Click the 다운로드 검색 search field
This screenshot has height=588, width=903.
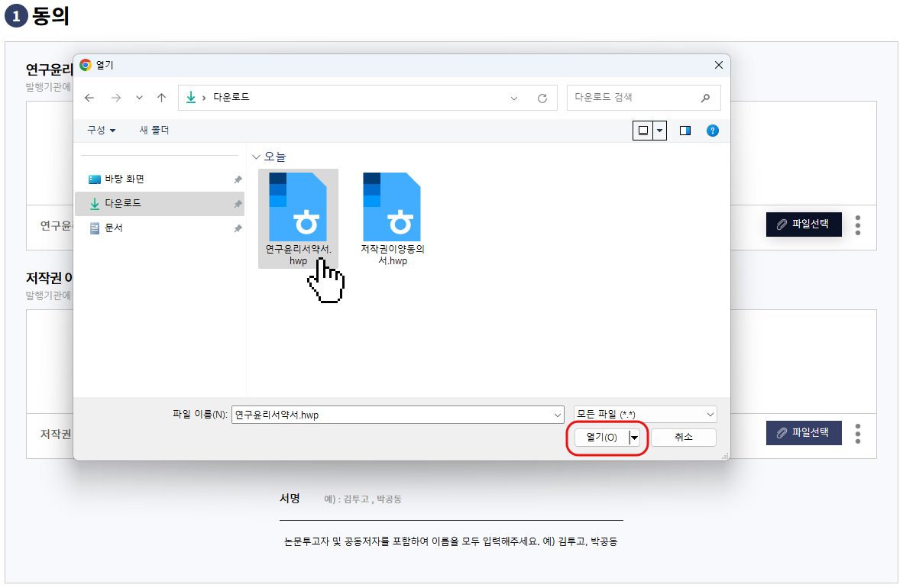[634, 98]
